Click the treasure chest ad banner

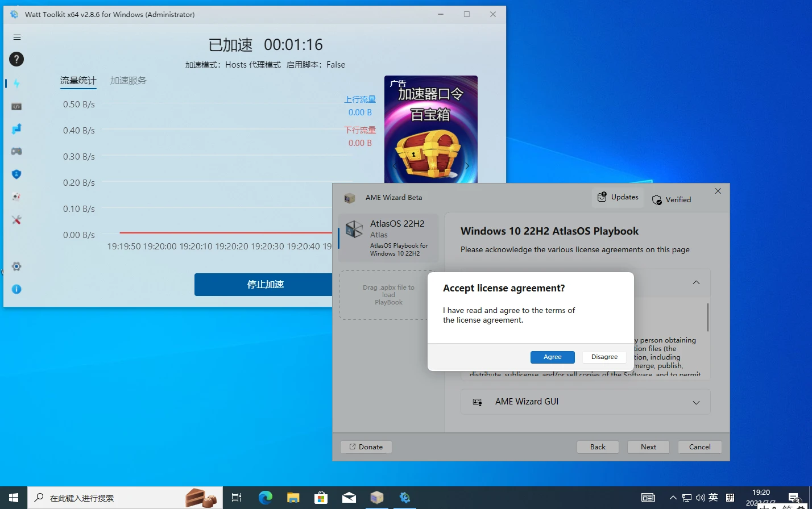(431, 130)
